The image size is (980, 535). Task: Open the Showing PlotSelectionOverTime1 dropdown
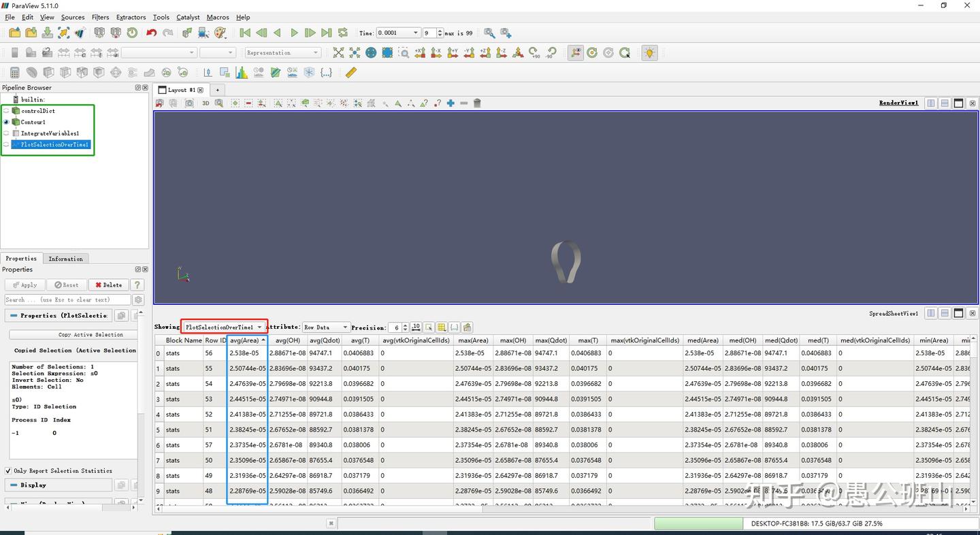225,327
